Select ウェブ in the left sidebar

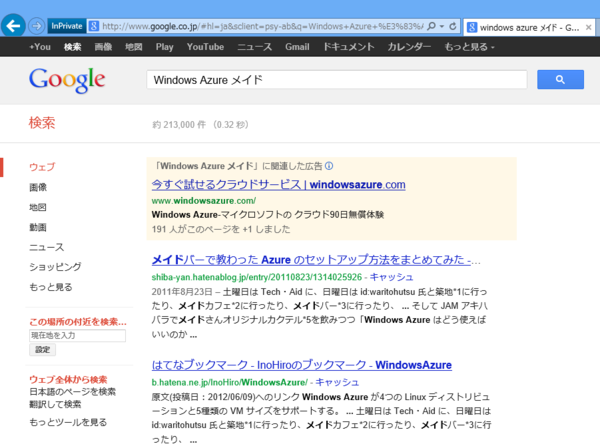tap(42, 167)
